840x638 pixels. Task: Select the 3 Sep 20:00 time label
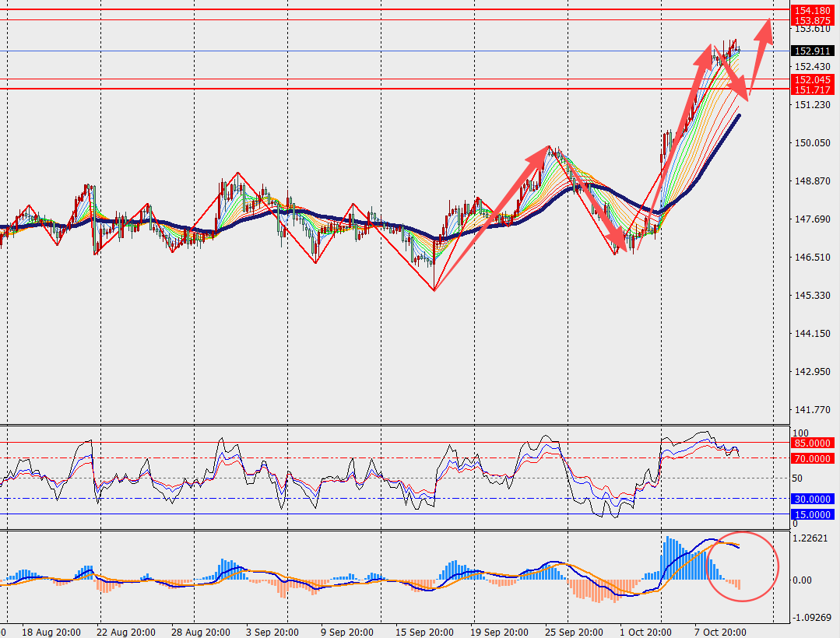click(x=272, y=631)
